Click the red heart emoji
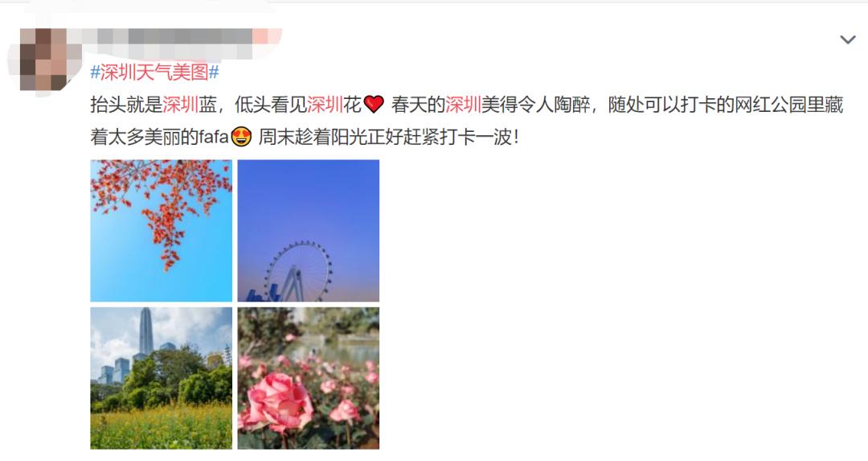 (375, 104)
